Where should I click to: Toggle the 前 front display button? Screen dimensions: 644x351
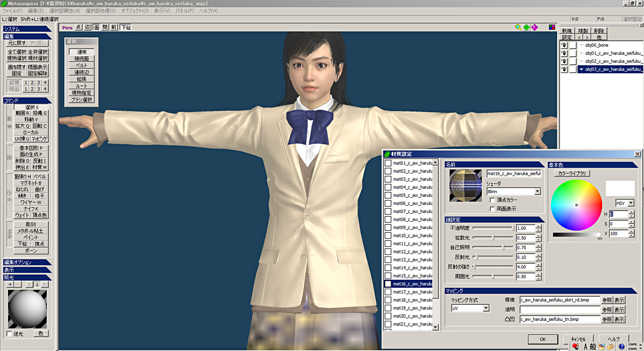114,28
